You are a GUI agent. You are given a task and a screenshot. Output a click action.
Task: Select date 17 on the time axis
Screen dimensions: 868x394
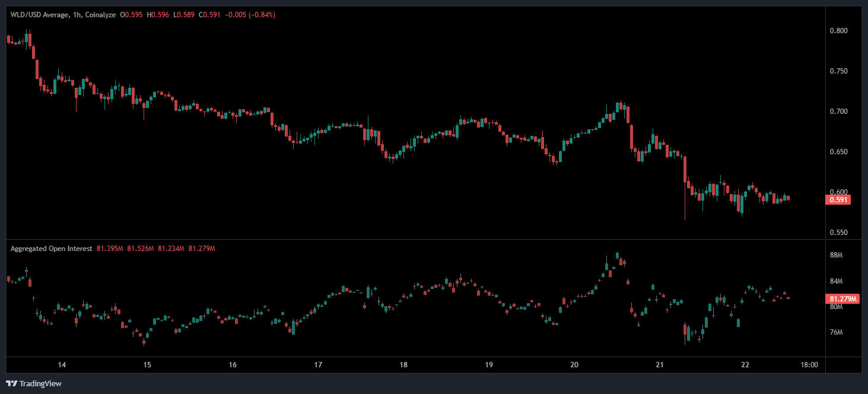coord(318,365)
